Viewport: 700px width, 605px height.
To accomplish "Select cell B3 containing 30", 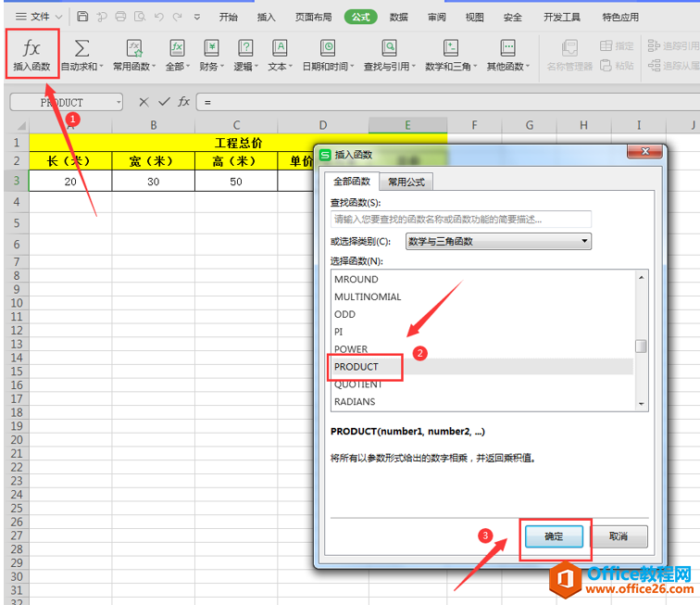I will 153,182.
